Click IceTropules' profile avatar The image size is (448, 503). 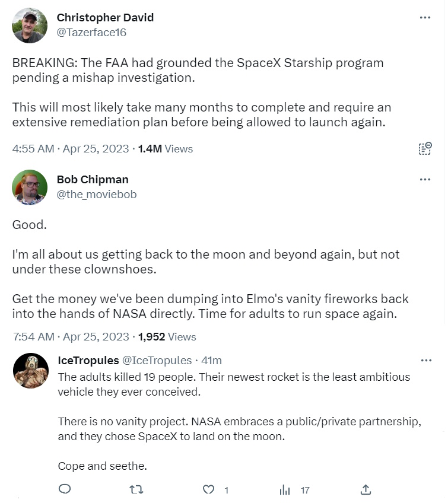coord(31,371)
